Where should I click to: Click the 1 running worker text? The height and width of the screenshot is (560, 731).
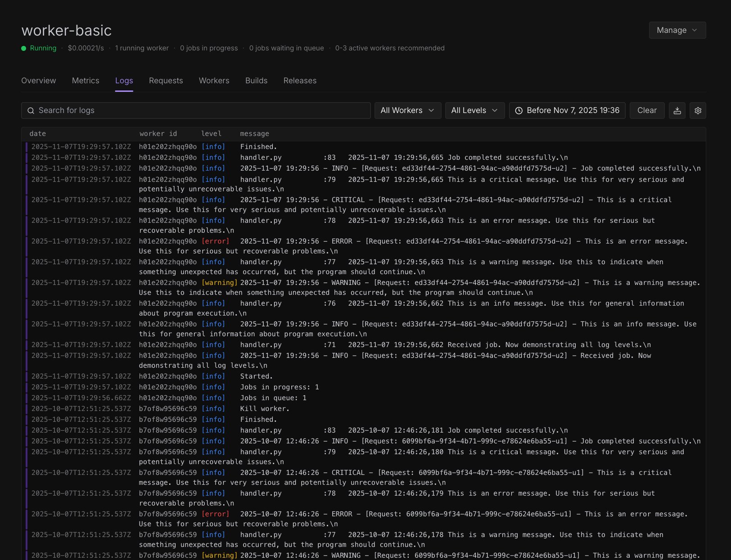pos(142,48)
